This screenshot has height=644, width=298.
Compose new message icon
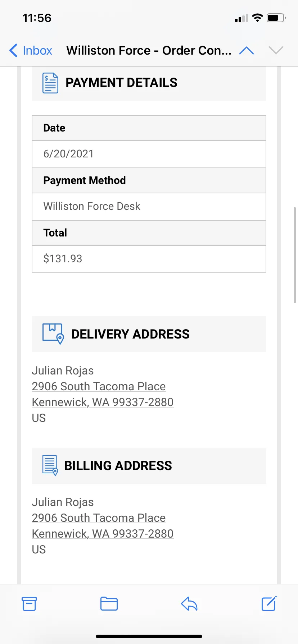click(x=269, y=603)
